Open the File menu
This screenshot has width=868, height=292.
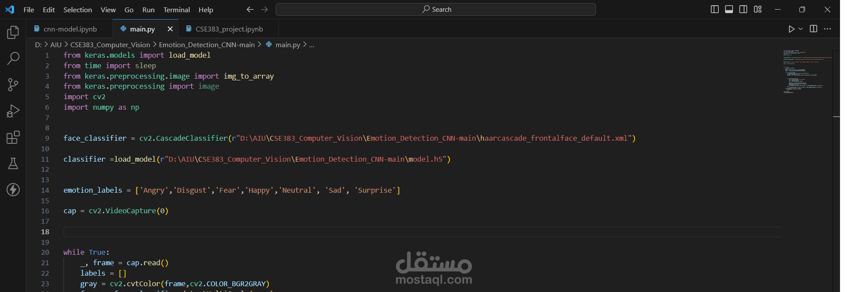click(x=29, y=10)
